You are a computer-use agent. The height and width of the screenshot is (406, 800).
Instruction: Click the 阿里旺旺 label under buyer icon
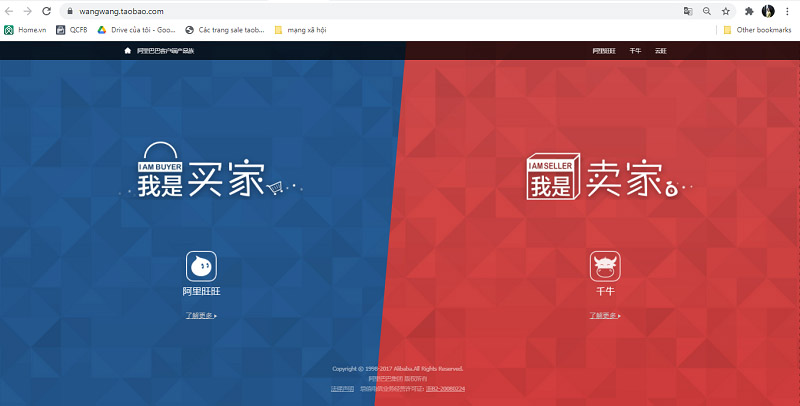coord(202,291)
